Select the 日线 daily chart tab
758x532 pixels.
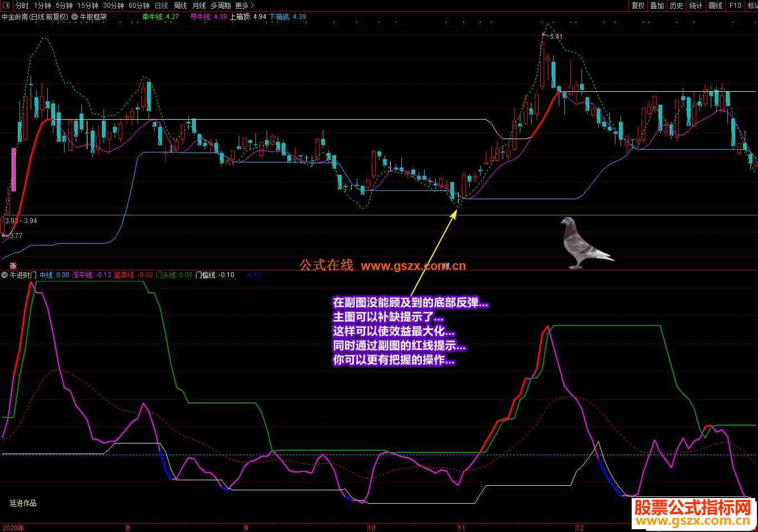(161, 6)
